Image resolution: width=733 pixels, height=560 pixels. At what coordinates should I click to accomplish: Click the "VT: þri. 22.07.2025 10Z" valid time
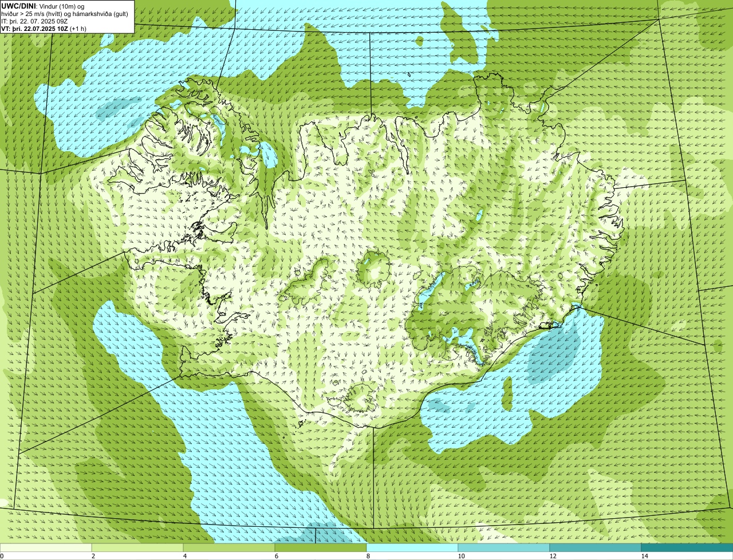coord(34,28)
